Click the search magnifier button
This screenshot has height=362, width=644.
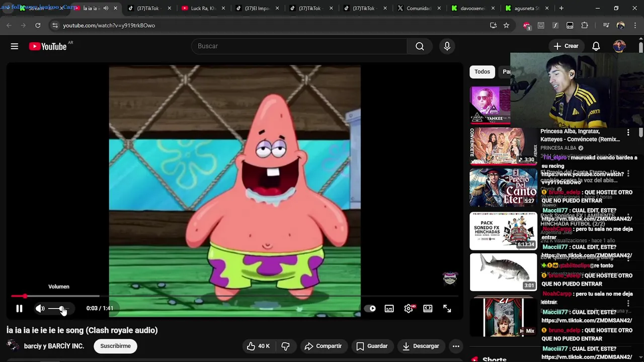click(x=420, y=46)
